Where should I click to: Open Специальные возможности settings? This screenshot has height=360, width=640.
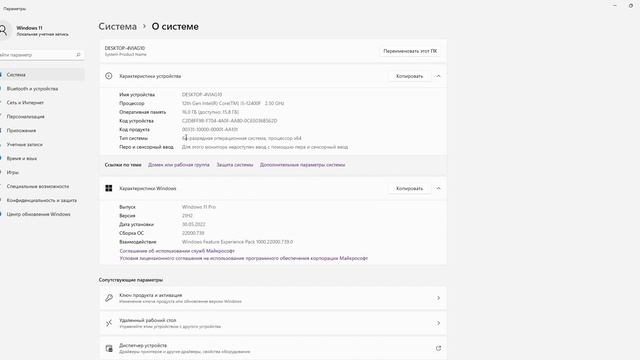(42, 186)
